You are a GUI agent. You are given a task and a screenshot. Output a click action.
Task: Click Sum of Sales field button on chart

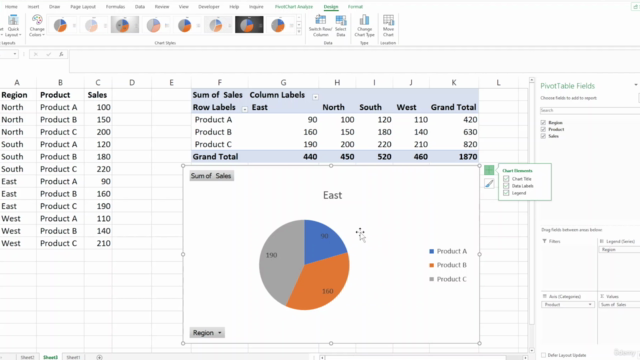pos(211,176)
